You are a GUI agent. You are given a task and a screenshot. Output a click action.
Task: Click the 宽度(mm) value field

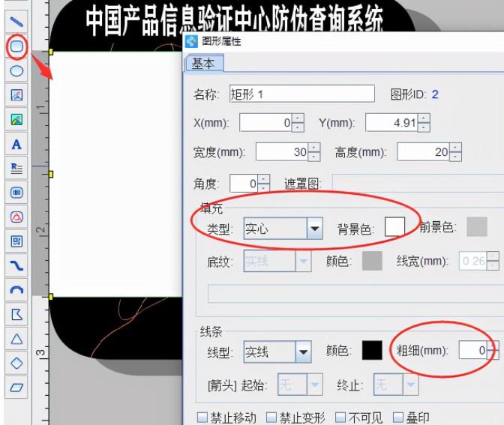coord(282,151)
